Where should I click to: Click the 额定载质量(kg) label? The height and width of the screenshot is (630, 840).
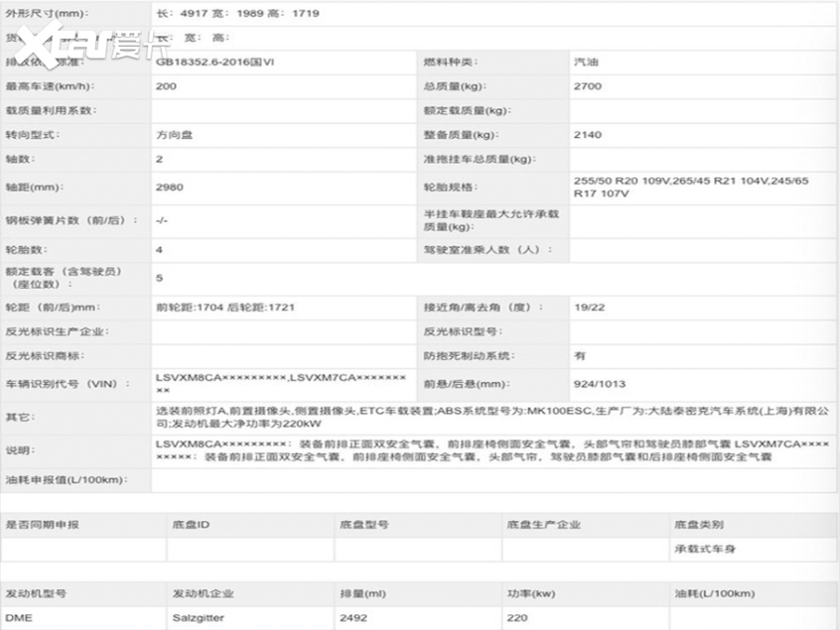467,111
